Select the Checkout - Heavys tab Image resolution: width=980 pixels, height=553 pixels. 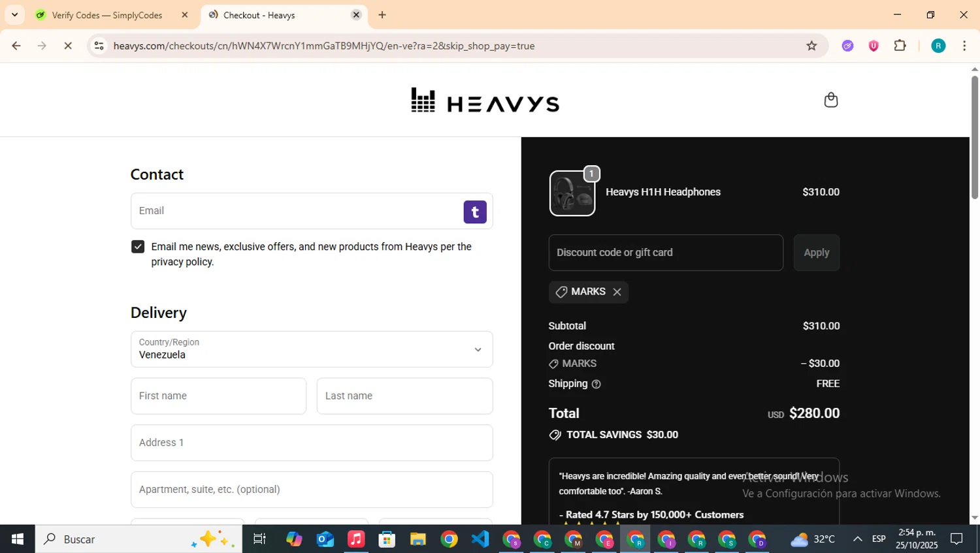(284, 15)
